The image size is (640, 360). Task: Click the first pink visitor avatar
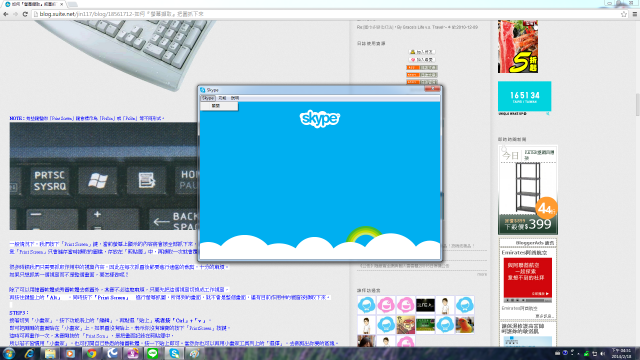[x=386, y=305]
